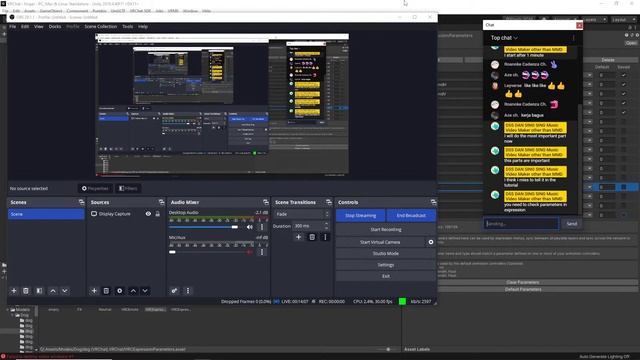Open the Tools menu in OBS

click(x=128, y=27)
